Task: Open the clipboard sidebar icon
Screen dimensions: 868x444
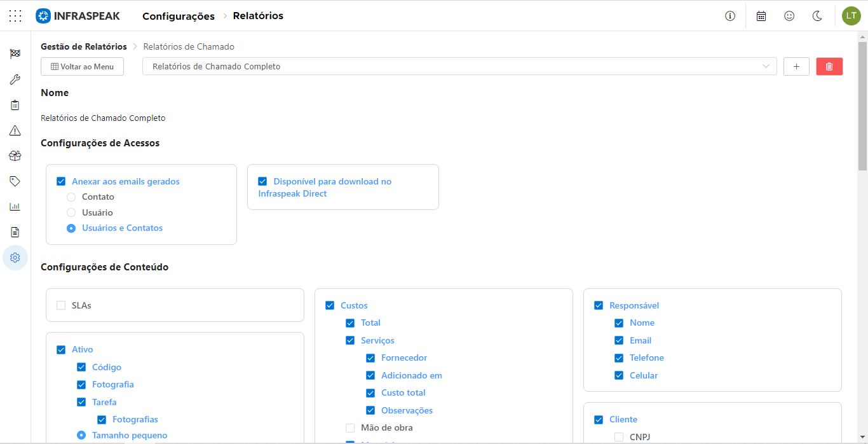Action: tap(15, 105)
